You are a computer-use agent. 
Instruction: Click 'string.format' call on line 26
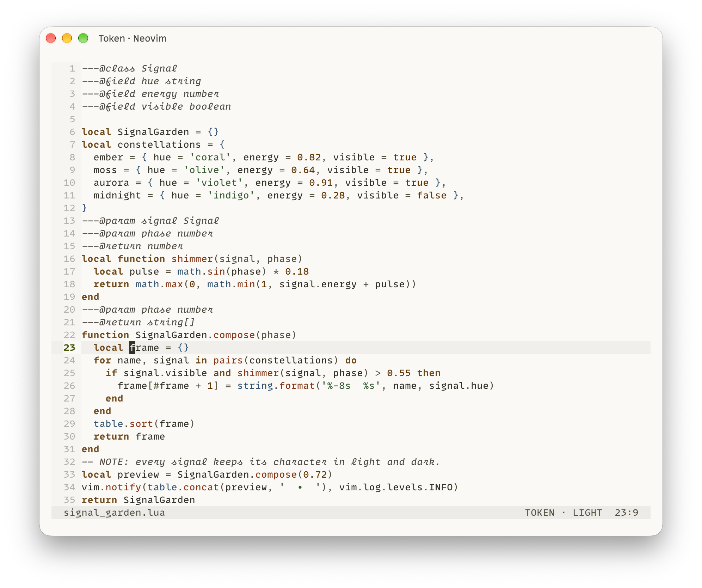(276, 386)
